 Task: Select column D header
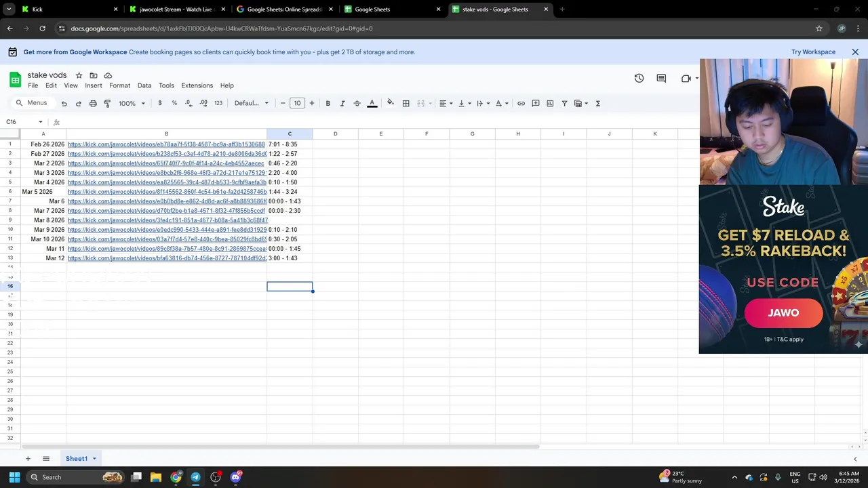point(335,134)
